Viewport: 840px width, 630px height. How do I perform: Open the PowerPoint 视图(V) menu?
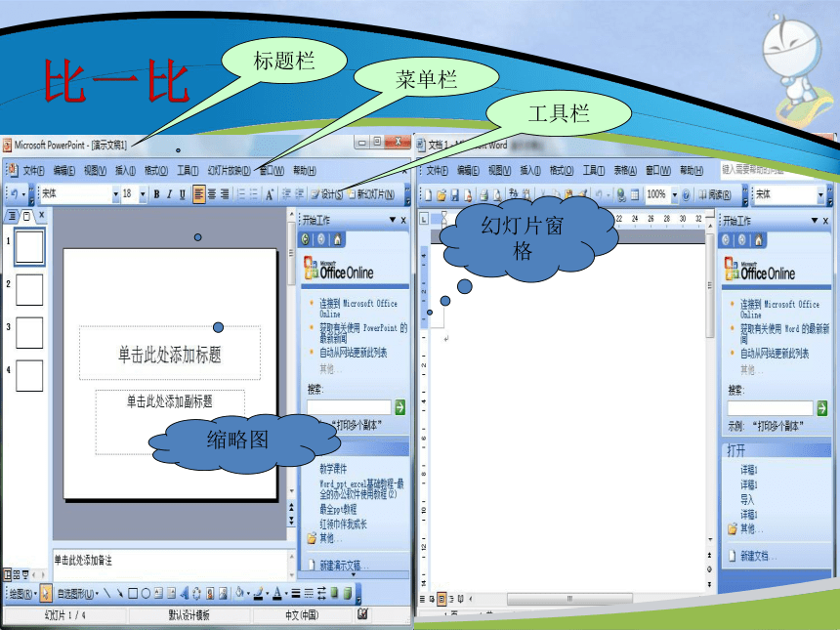click(x=95, y=170)
